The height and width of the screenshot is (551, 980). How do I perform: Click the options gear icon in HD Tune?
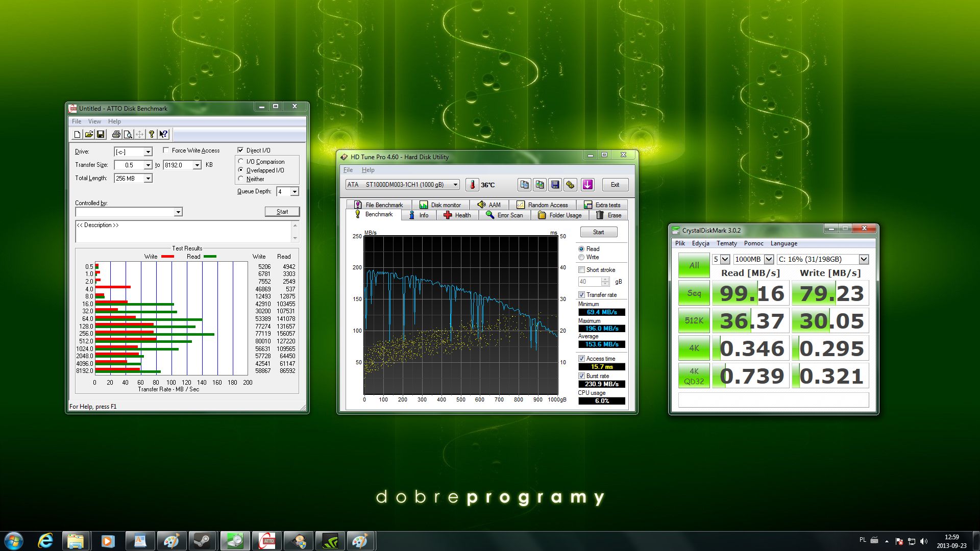tap(570, 185)
